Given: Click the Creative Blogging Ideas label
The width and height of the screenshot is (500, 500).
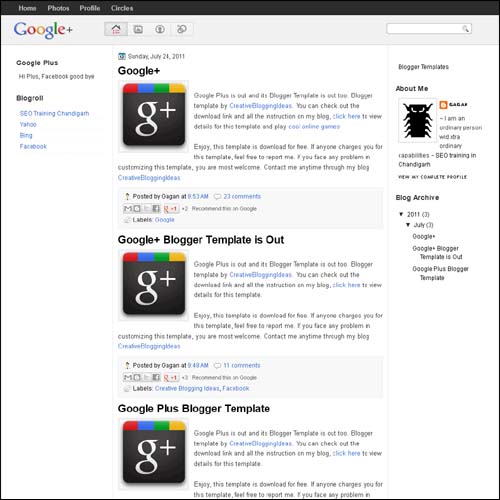Looking at the screenshot, I should pos(187,388).
